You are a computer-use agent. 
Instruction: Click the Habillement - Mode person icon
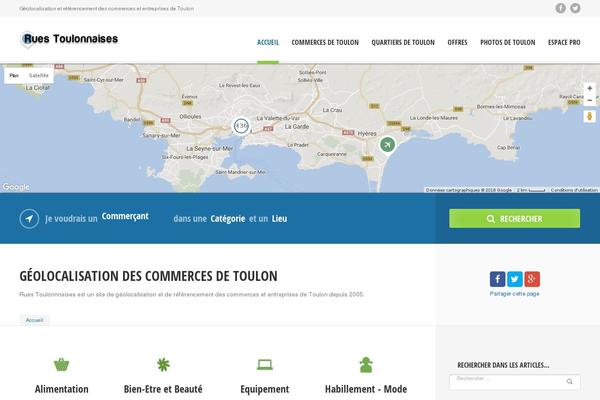point(366,364)
